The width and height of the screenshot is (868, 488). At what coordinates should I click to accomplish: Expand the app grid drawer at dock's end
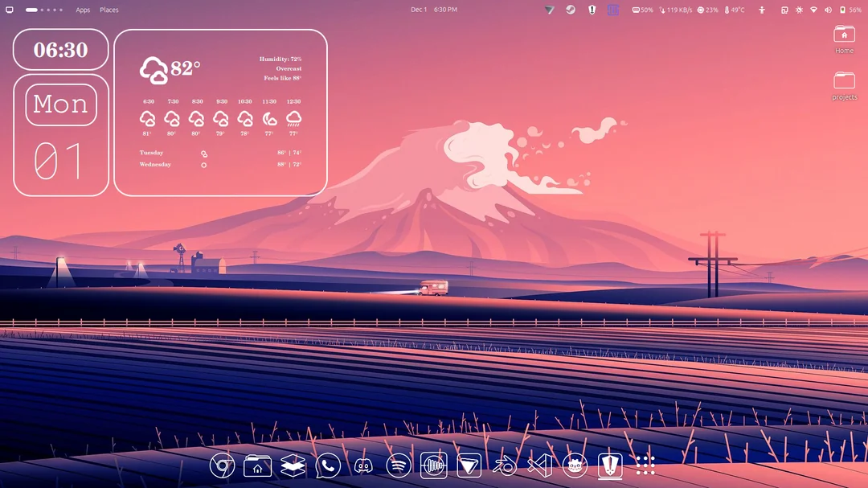[x=645, y=465]
